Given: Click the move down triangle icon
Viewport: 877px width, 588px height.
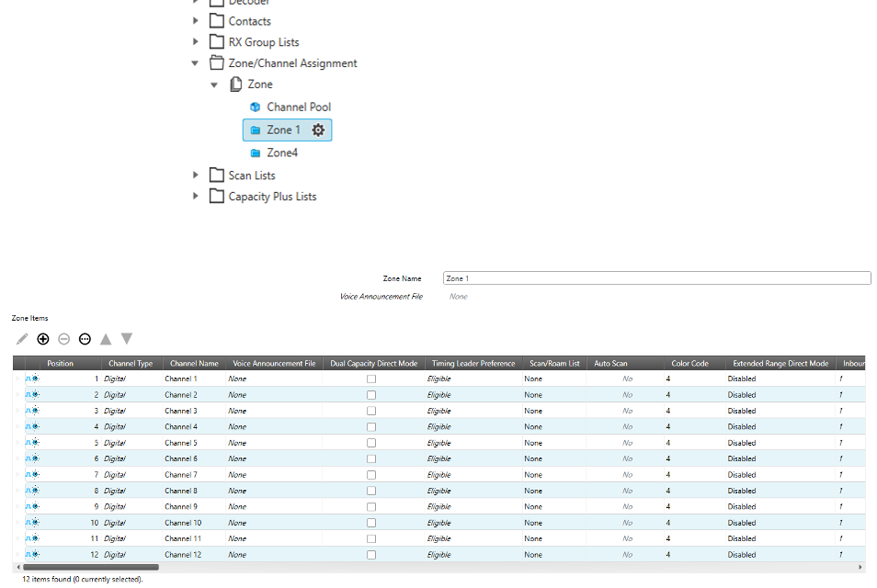Looking at the screenshot, I should coord(127,339).
